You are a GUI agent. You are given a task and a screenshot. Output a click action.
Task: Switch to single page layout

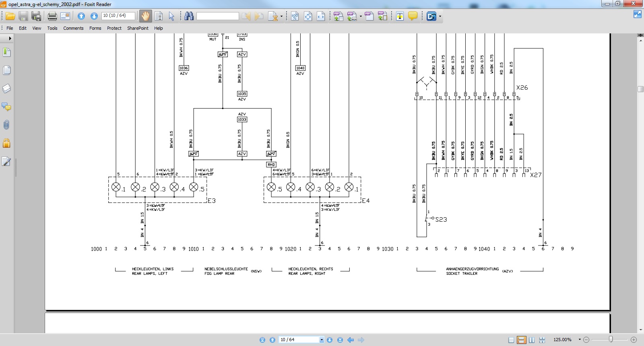(x=511, y=340)
